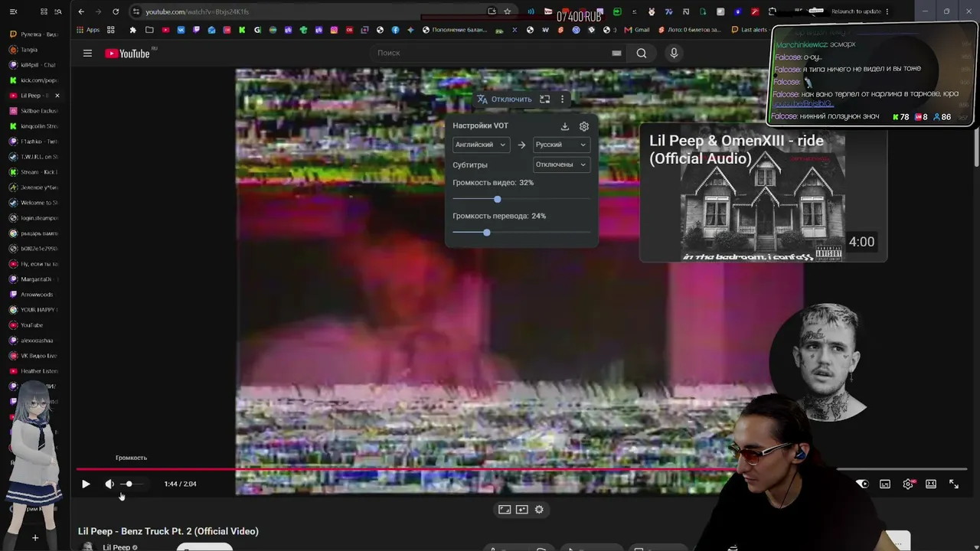Click the YouTube address bar URL
The width and height of the screenshot is (980, 551).
pyautogui.click(x=197, y=11)
